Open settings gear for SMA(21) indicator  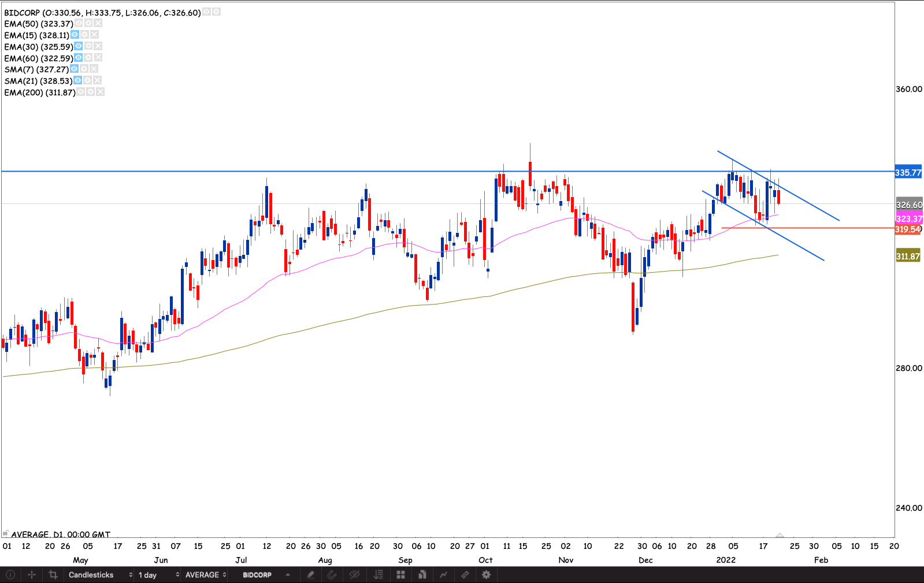88,81
